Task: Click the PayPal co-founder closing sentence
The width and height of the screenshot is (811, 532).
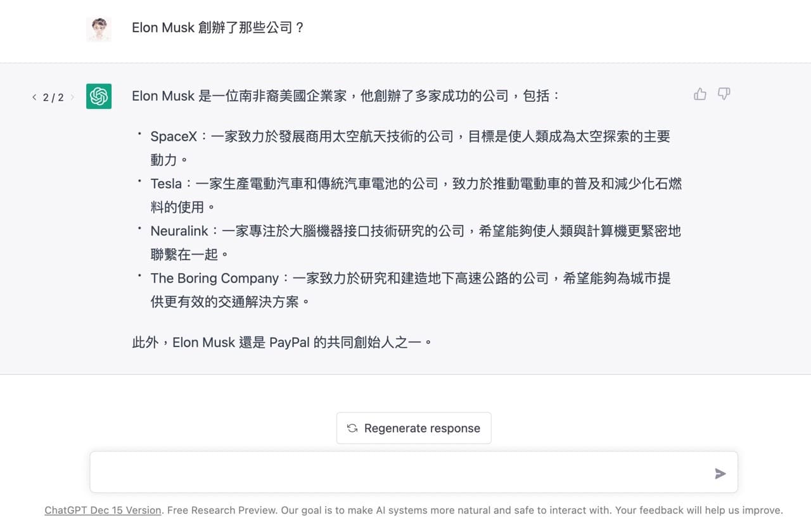Action: tap(283, 343)
